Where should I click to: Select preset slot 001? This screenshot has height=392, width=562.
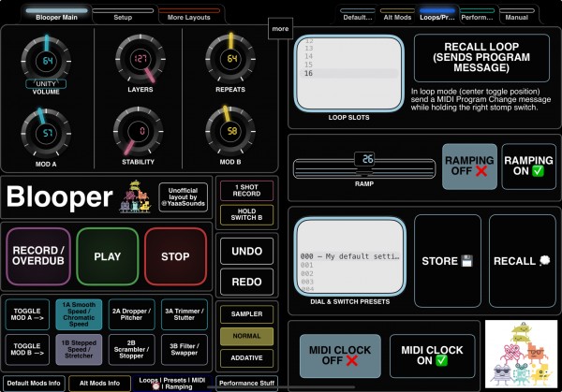click(349, 265)
